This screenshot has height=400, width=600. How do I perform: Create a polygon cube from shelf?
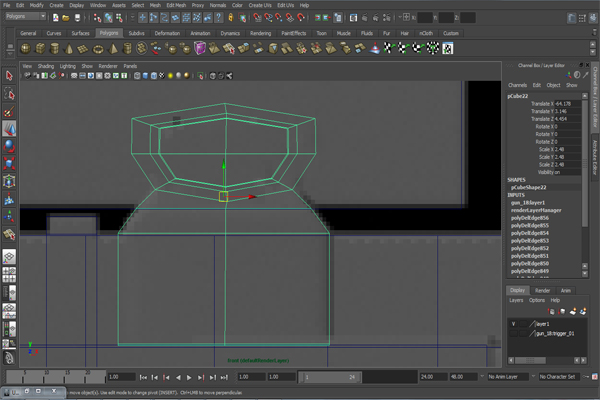click(40, 48)
